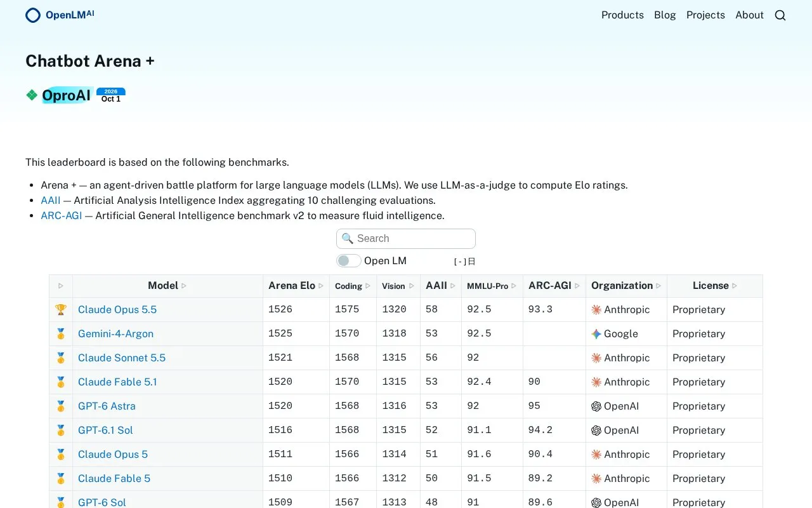This screenshot has height=508, width=812.
Task: Click the Google logo in Gemini-4-Argon row
Action: [x=596, y=334]
